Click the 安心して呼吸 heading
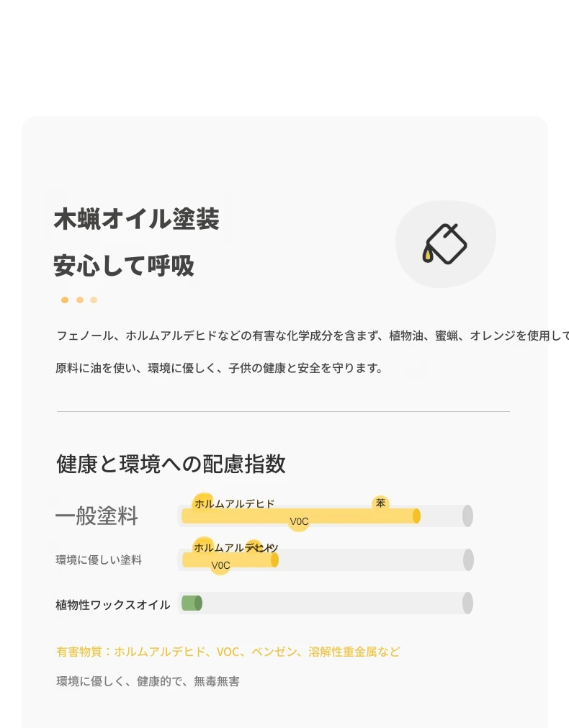 (124, 266)
